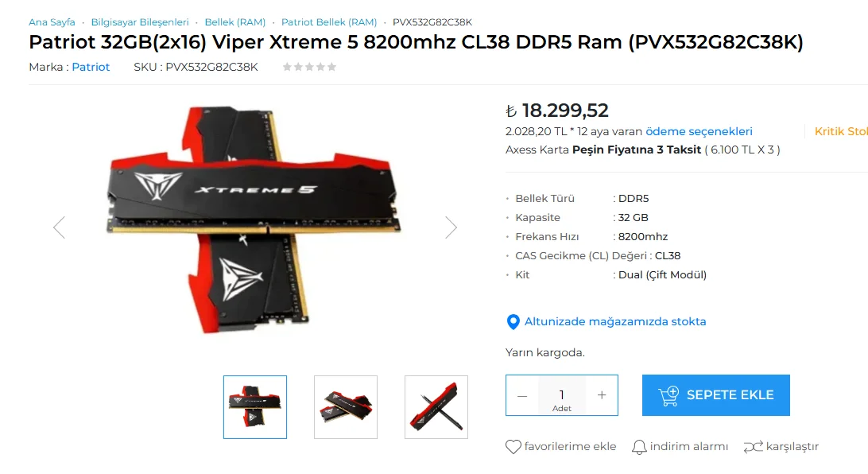
Task: Click the heart icon to add to favorites
Action: click(513, 446)
